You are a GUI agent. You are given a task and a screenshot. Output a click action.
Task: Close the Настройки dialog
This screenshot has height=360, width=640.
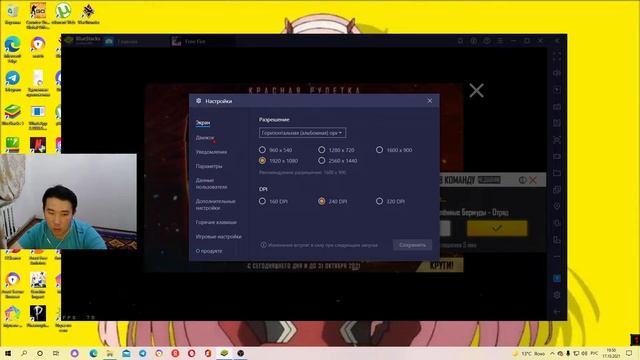pyautogui.click(x=429, y=100)
